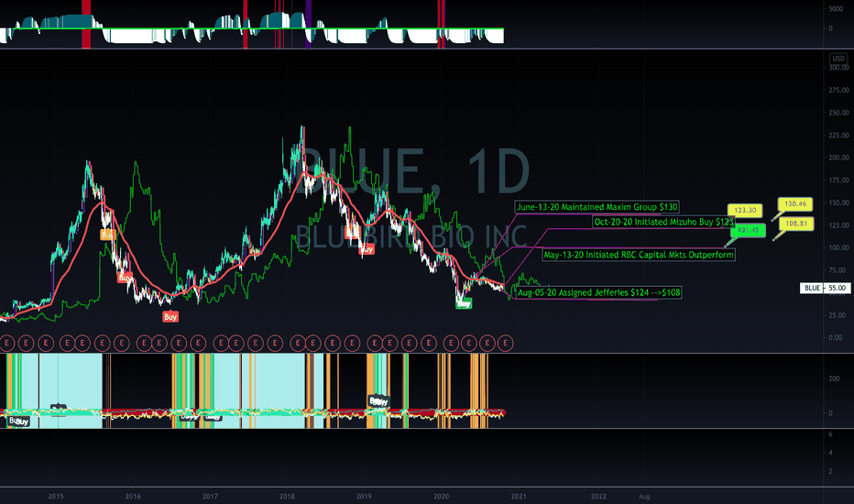This screenshot has height=504, width=854.
Task: Click the 2020 label on time axis
Action: pos(441,497)
